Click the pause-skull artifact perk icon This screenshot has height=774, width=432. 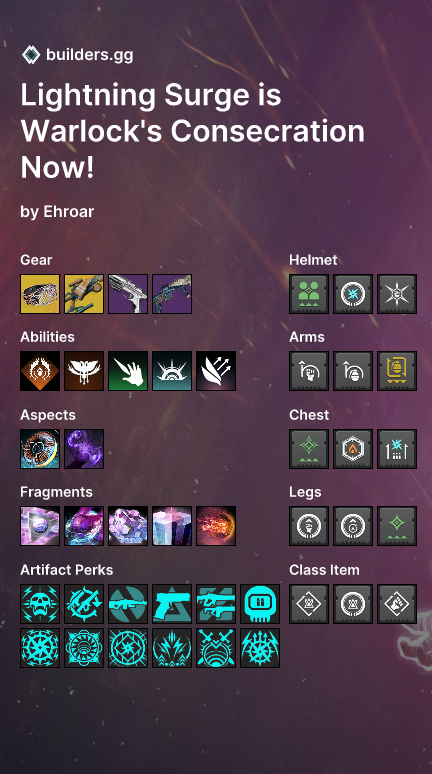click(260, 604)
